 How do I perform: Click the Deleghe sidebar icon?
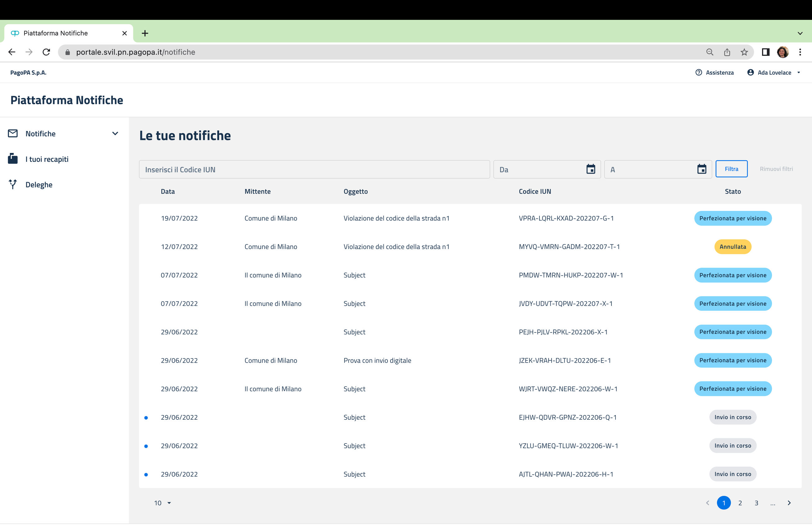[x=13, y=185]
